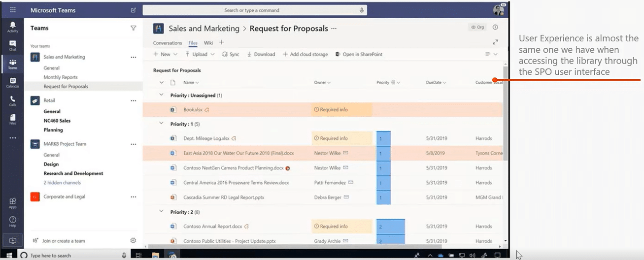The width and height of the screenshot is (644, 260).
Task: Open Calls from the left rail
Action: (x=12, y=101)
